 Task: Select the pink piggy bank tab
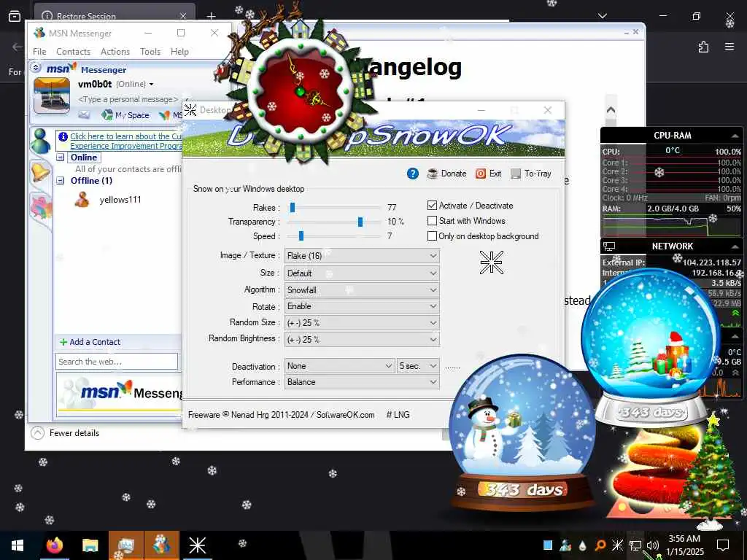(x=41, y=208)
